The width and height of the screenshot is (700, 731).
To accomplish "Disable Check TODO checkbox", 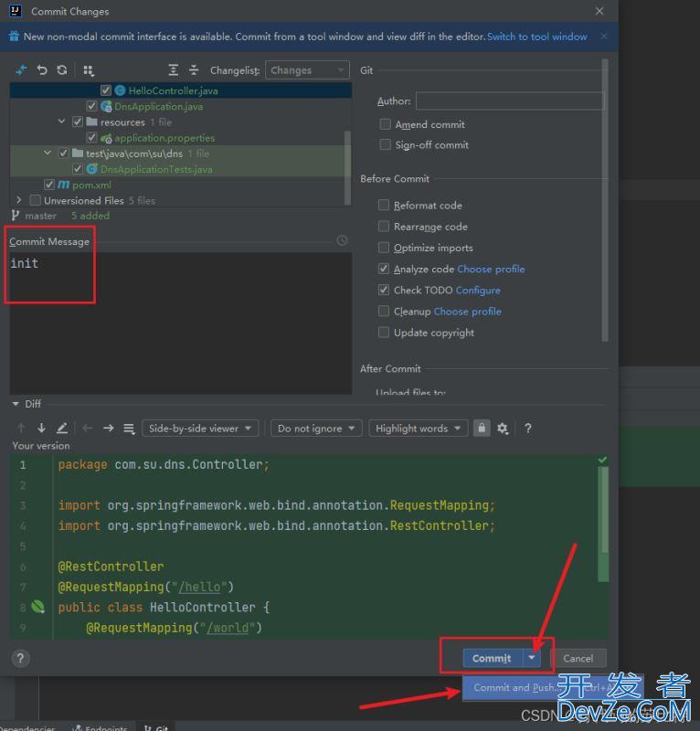I will (383, 290).
